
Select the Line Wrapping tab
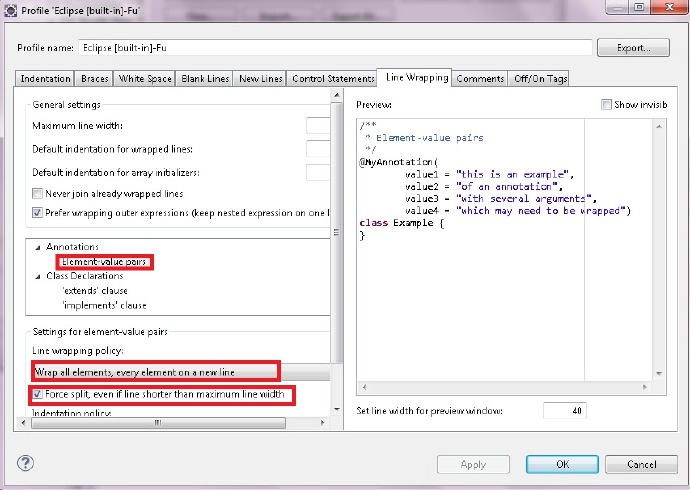(417, 77)
